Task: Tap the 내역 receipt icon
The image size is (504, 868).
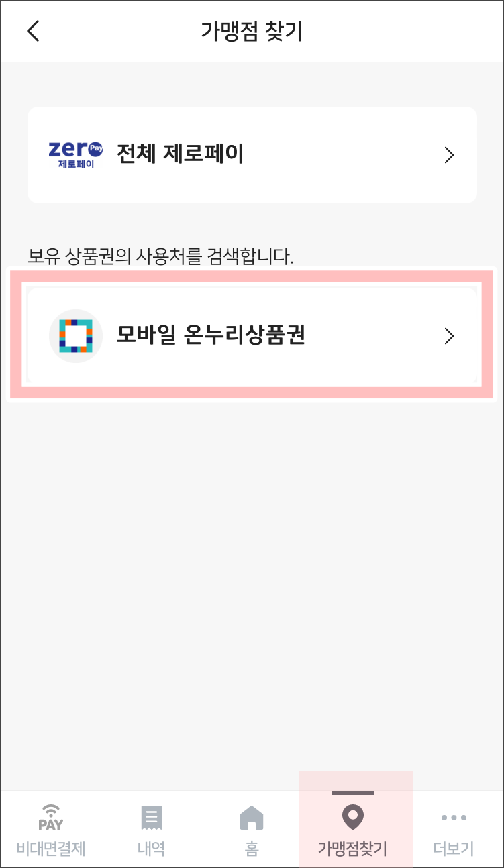Action: 152,817
